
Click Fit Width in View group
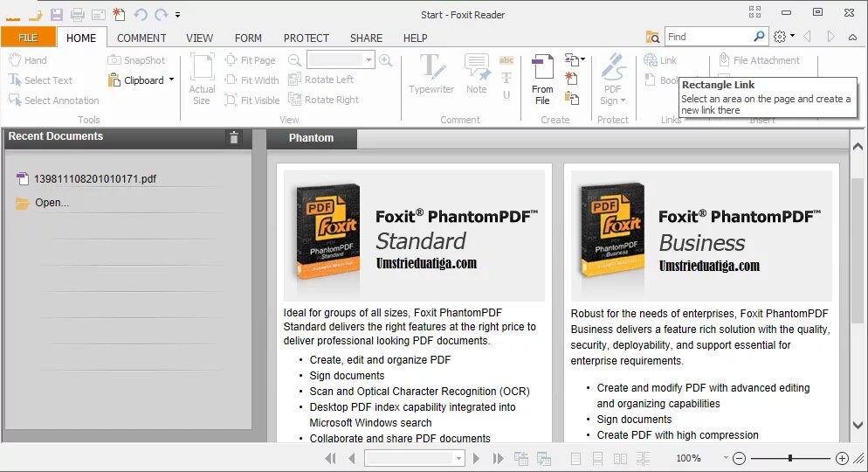pos(251,80)
